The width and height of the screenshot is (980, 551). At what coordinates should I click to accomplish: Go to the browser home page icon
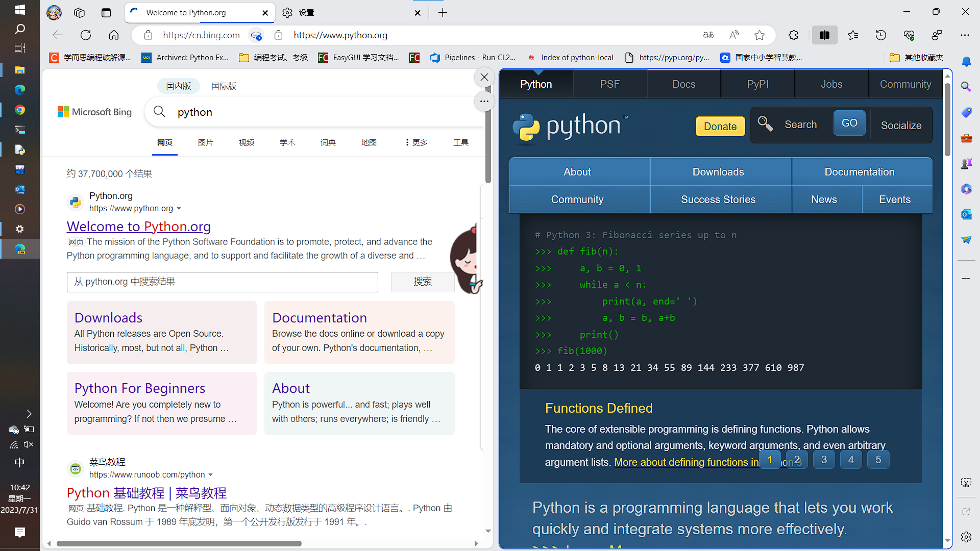point(114,35)
